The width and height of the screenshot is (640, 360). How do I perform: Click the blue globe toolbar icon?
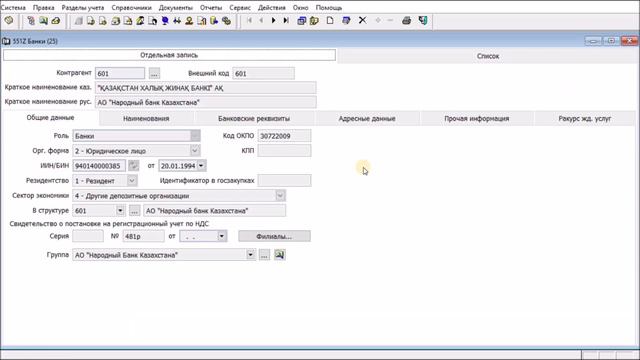click(165, 21)
